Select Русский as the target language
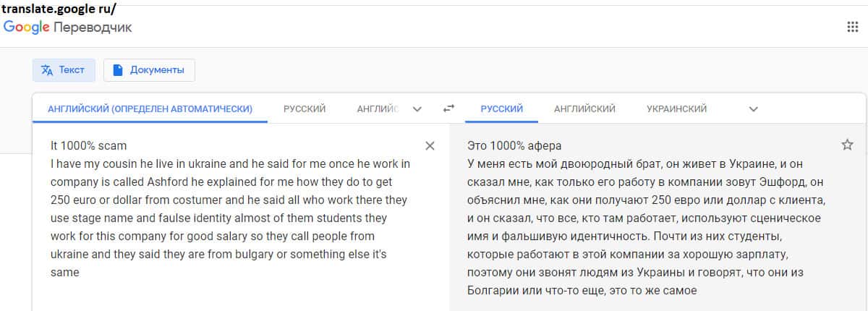This screenshot has width=868, height=311. click(502, 109)
